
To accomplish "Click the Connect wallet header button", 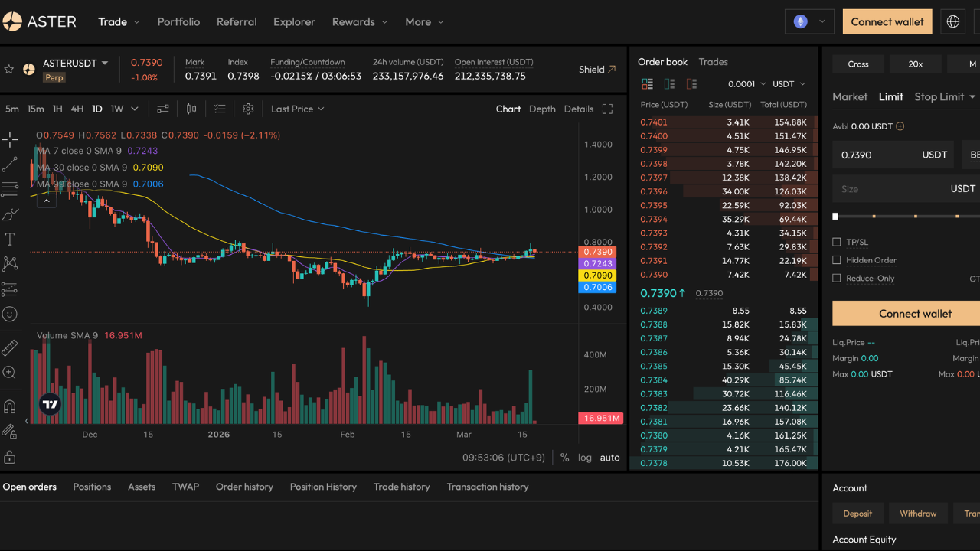I will pos(887,21).
